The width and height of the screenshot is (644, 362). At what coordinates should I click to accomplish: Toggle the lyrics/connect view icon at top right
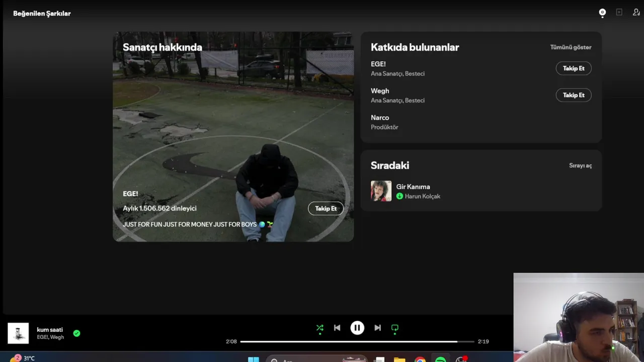[x=602, y=13]
